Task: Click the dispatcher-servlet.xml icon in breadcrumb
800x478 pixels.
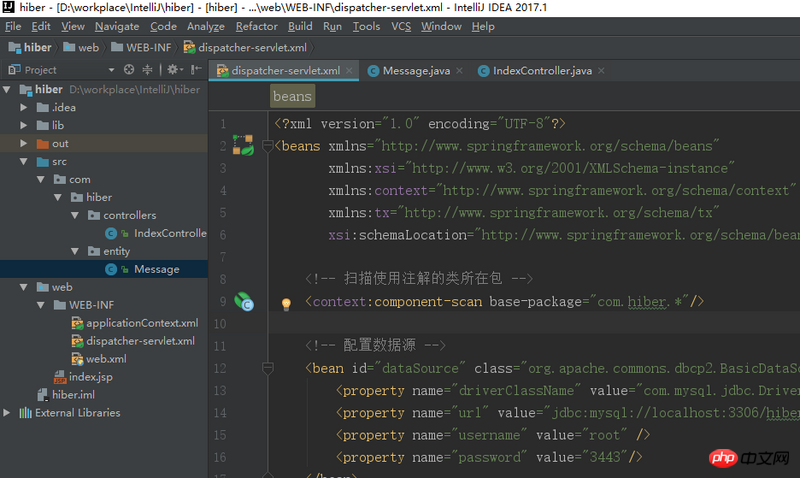Action: click(x=189, y=47)
